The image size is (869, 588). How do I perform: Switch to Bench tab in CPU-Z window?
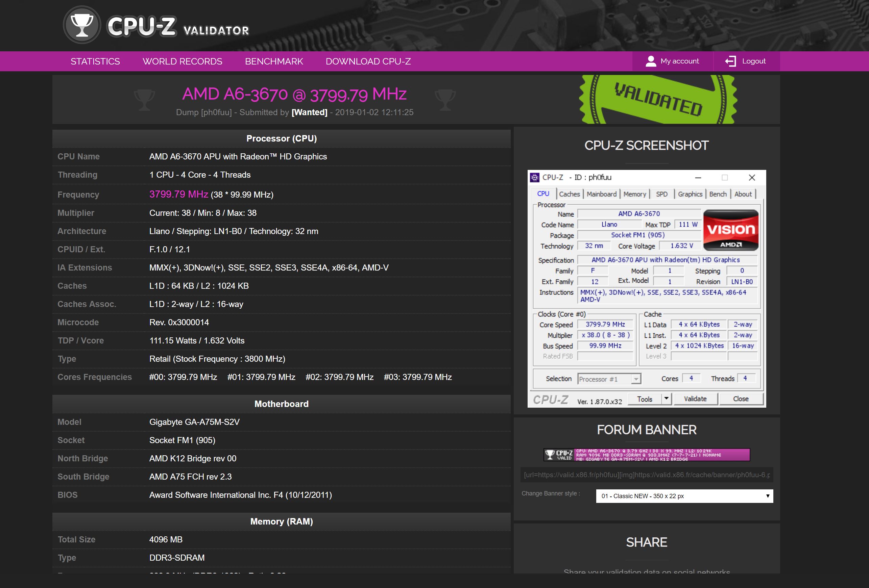[718, 194]
